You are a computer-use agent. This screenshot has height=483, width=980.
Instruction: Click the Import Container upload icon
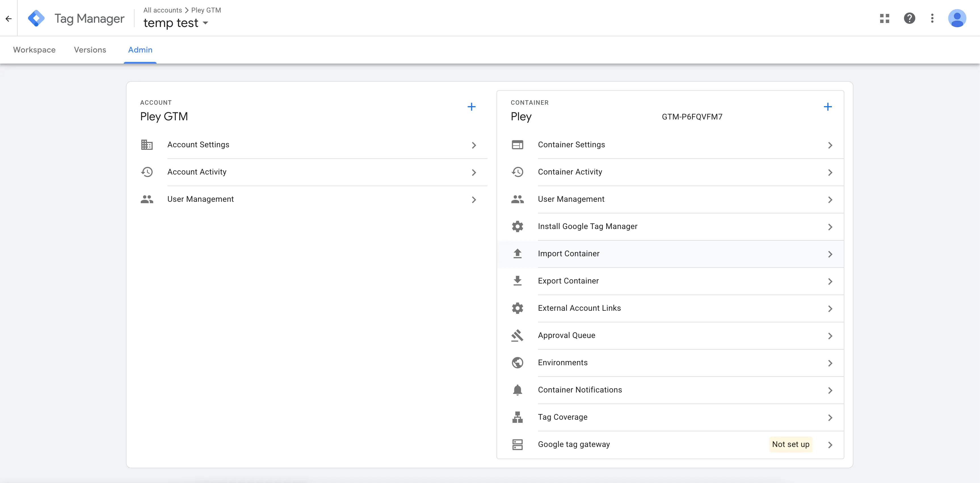click(x=518, y=253)
